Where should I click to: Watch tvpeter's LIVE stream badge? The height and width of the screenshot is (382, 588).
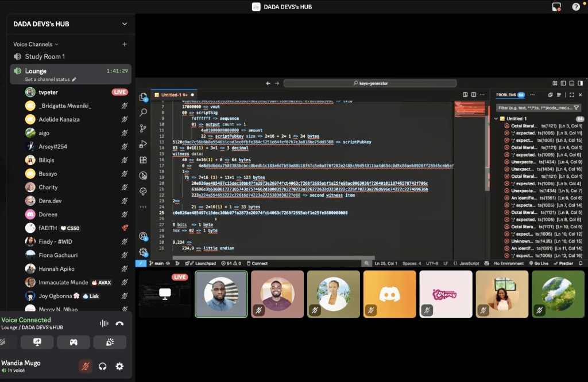pyautogui.click(x=119, y=92)
